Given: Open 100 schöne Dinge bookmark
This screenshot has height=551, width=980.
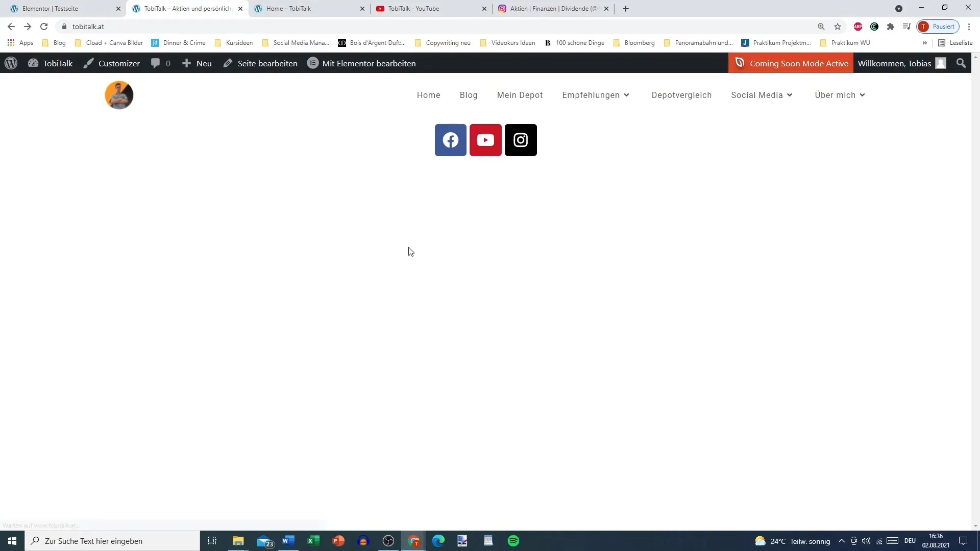Looking at the screenshot, I should (x=574, y=43).
